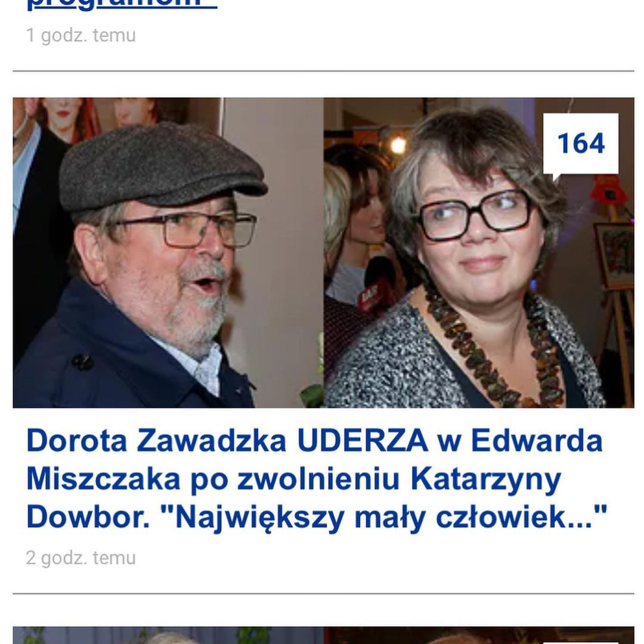Click the framed painting on the easel
This screenshot has height=644, width=644.
[614, 255]
